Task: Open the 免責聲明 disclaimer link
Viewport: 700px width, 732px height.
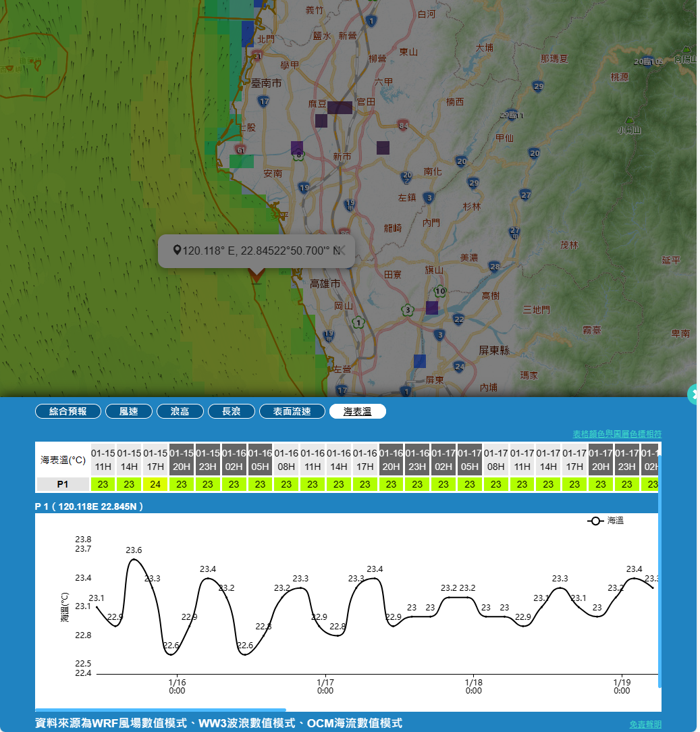Action: pyautogui.click(x=645, y=724)
